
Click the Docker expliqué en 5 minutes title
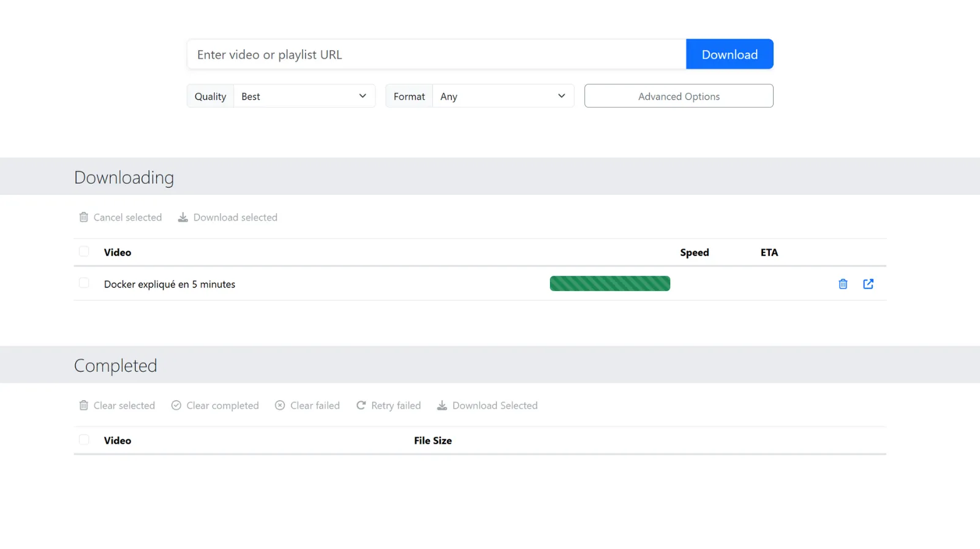click(170, 284)
